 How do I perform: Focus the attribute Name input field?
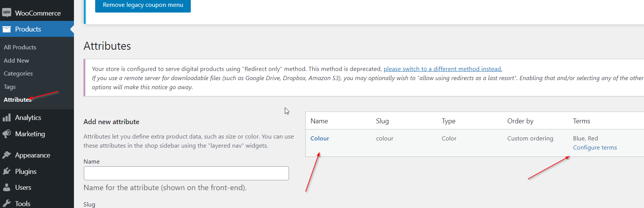click(186, 173)
